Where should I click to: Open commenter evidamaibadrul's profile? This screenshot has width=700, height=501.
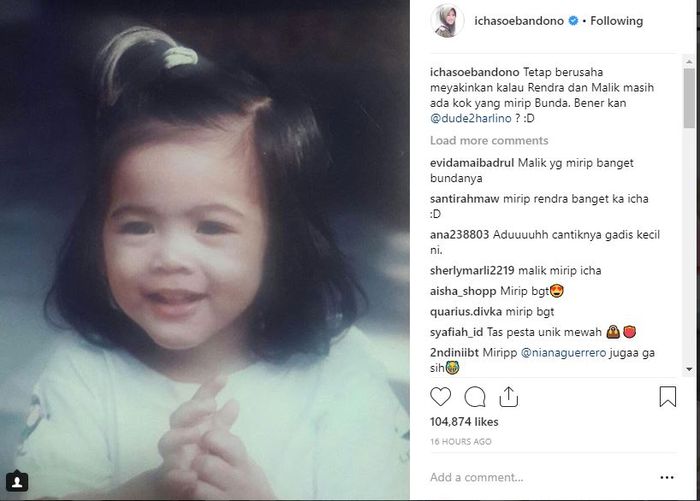click(x=472, y=163)
